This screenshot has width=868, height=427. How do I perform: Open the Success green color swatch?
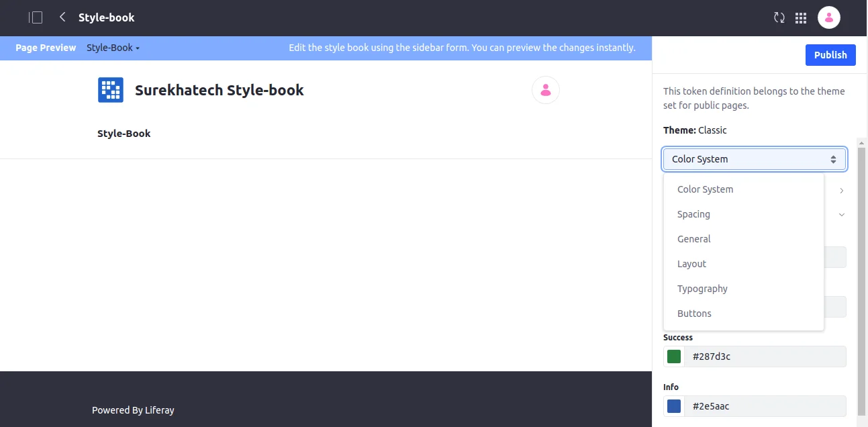[674, 357]
